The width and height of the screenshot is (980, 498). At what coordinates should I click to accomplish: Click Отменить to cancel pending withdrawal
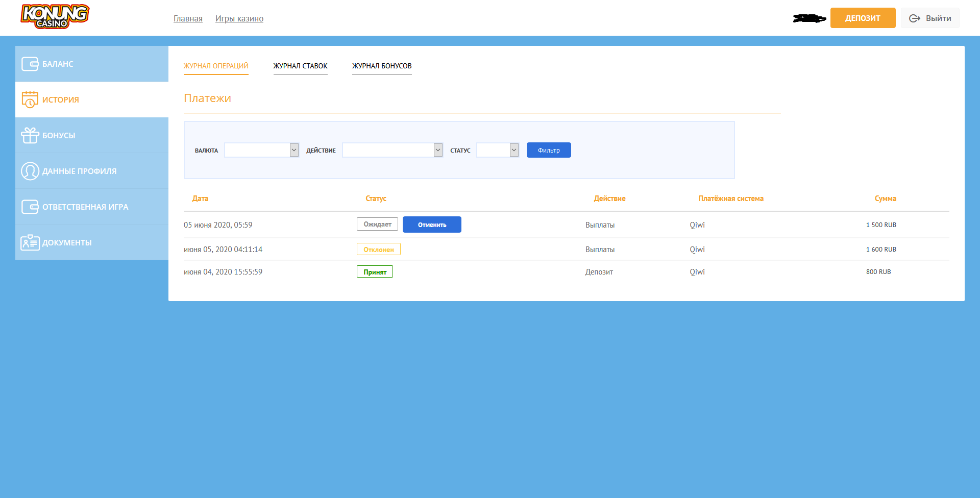pyautogui.click(x=432, y=225)
